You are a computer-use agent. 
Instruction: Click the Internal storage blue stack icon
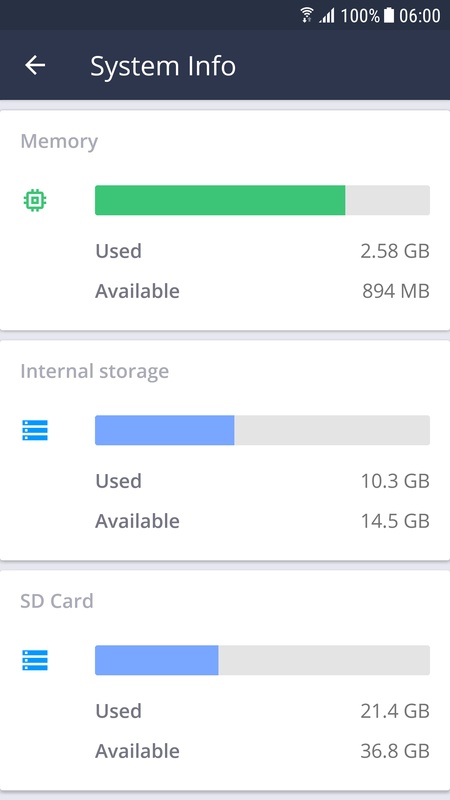pyautogui.click(x=35, y=430)
